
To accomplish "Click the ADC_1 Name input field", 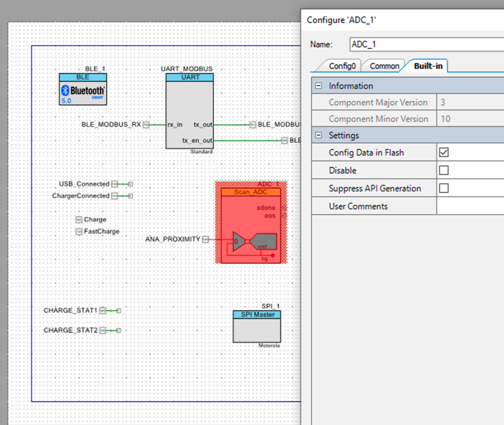I will pyautogui.click(x=427, y=44).
